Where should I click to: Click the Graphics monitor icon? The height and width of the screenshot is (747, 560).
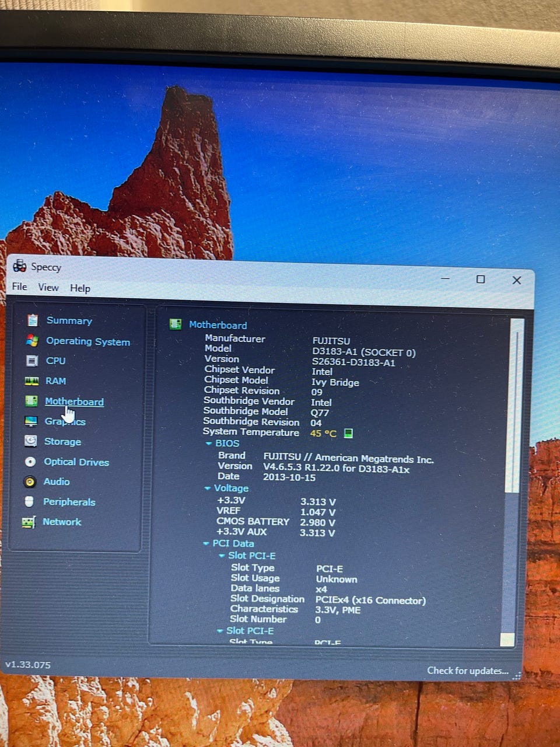click(31, 421)
